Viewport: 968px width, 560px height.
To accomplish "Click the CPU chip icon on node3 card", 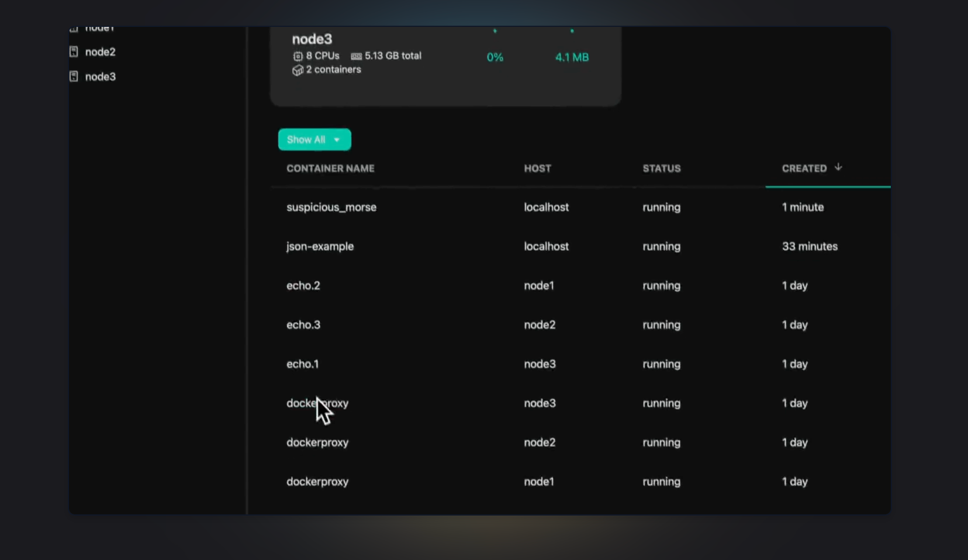I will click(x=298, y=56).
